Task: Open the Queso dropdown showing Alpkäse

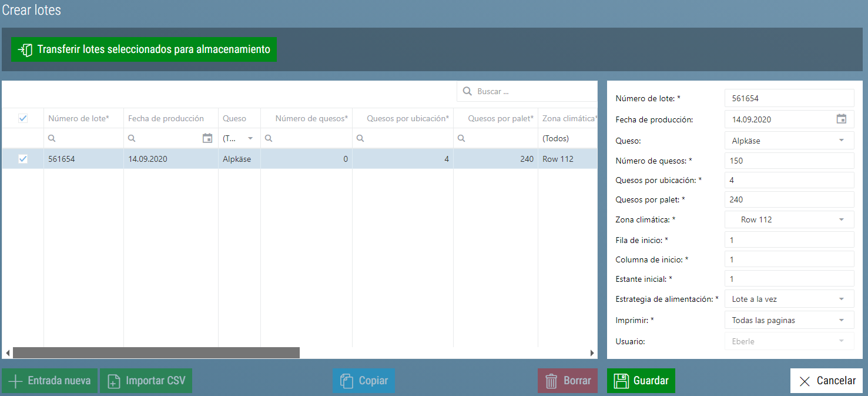Action: (789, 140)
